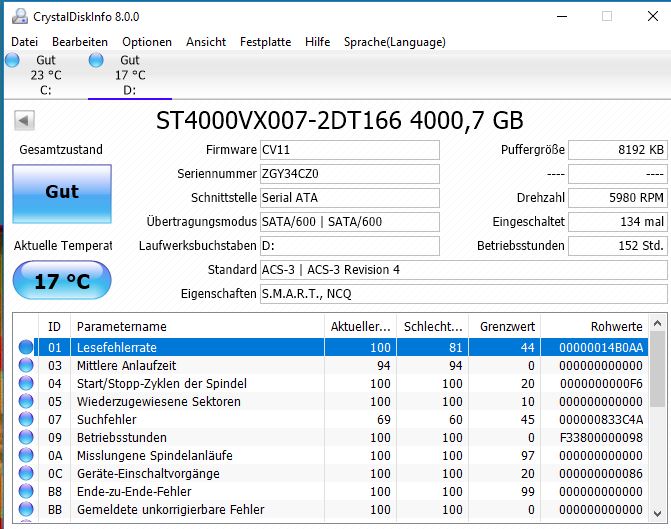
Task: Select the Gemeldete unkorrigierbare Fehler row
Action: (331, 509)
